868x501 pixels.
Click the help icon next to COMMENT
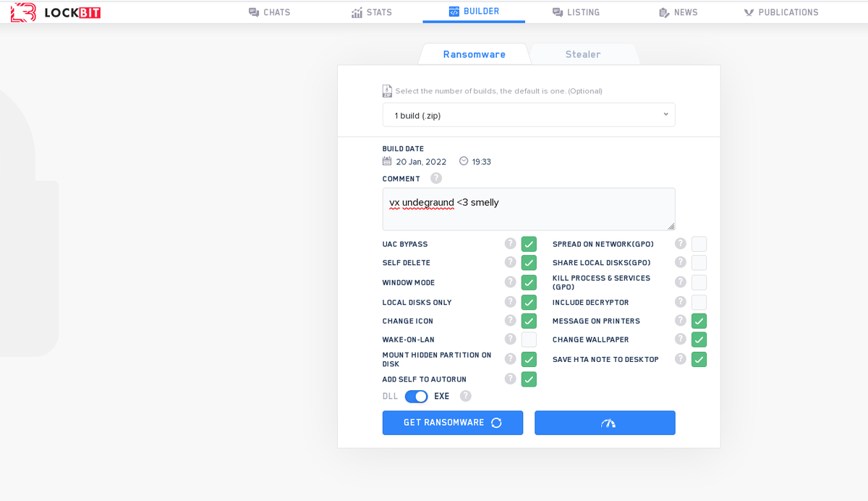pos(436,178)
